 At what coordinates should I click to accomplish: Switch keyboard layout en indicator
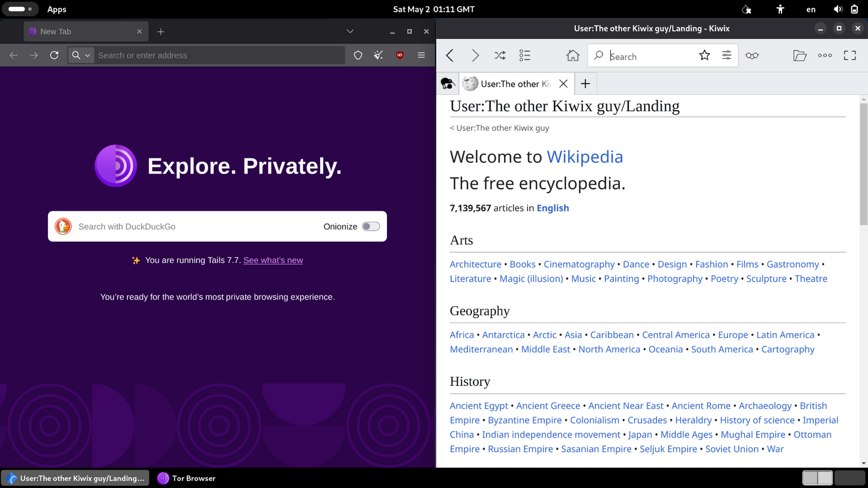[x=811, y=9]
